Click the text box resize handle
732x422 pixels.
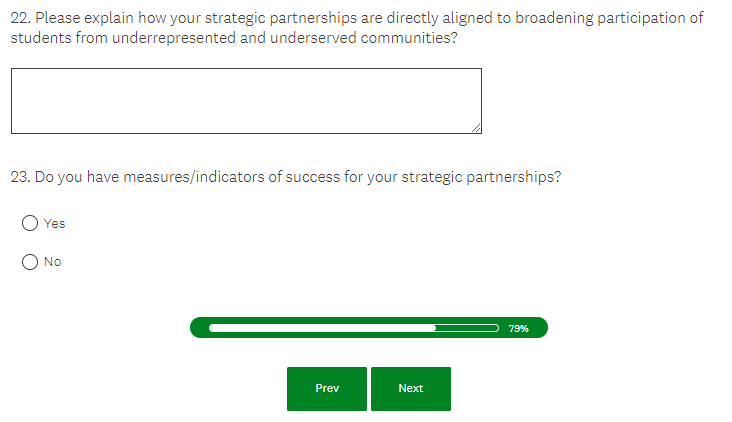click(476, 128)
